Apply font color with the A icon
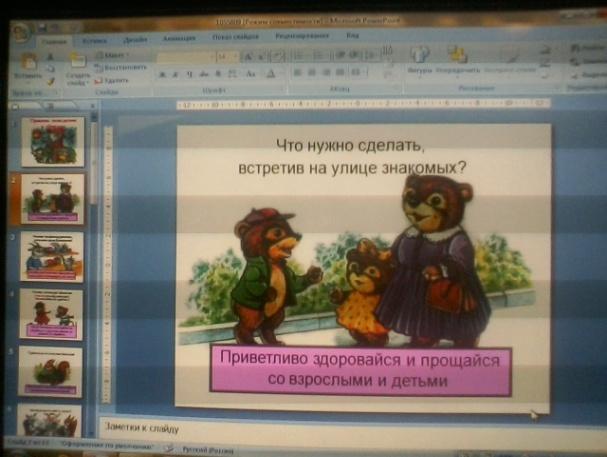Screen dimensions: 607x457 click(271, 74)
